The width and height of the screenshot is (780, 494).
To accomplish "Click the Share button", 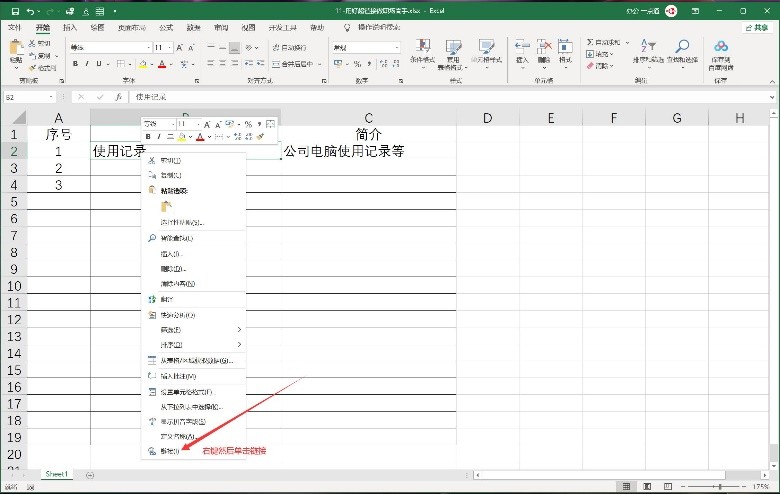I will click(757, 27).
